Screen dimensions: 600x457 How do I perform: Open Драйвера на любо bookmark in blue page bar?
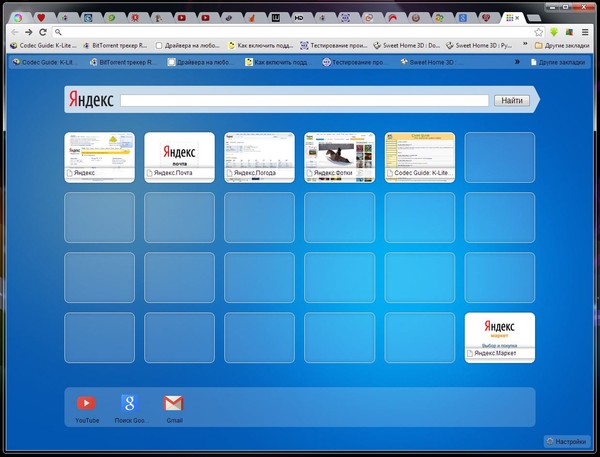tap(200, 62)
